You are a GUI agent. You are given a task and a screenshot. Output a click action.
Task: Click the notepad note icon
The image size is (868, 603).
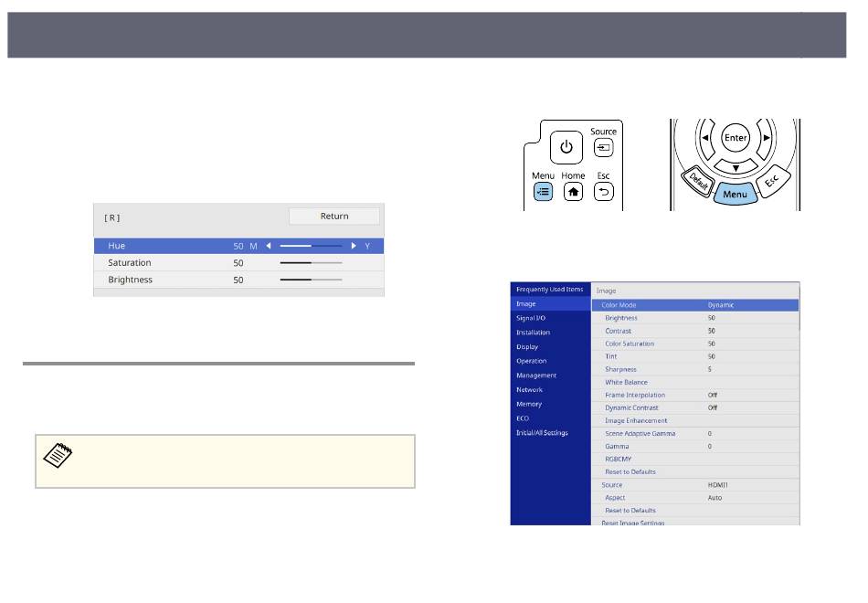click(x=58, y=455)
